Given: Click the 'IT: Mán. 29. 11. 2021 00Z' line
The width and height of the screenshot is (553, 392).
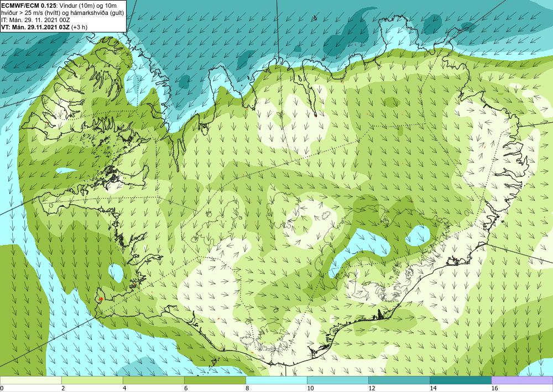Looking at the screenshot, I should click(x=35, y=20).
